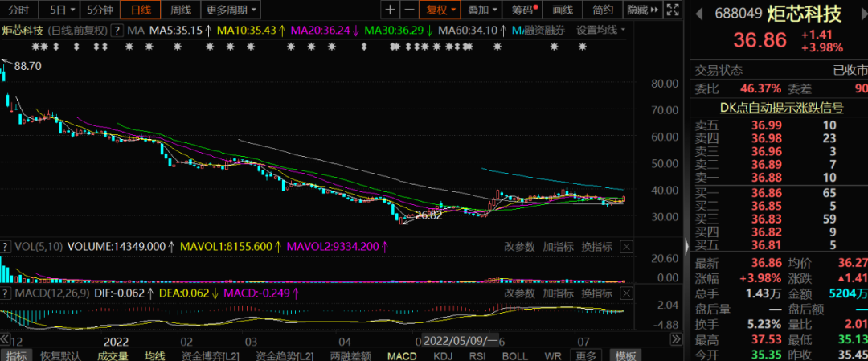868x361 pixels.
Task: Select 分时 intraday view
Action: (x=18, y=10)
